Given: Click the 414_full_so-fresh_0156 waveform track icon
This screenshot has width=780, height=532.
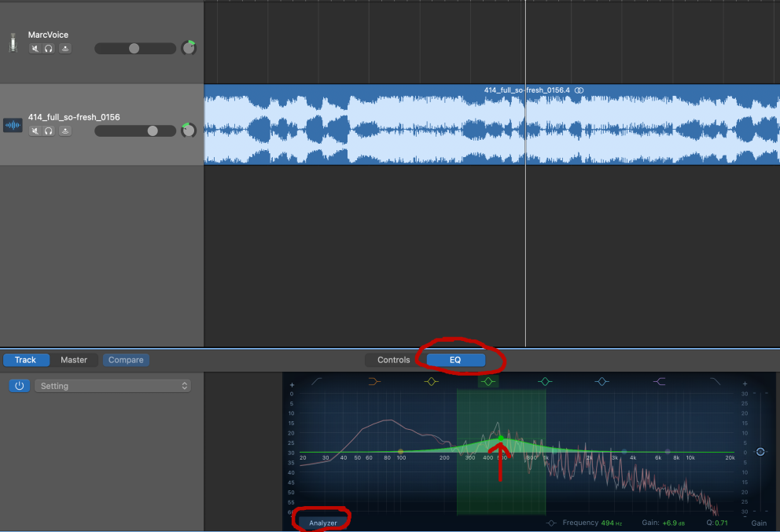Looking at the screenshot, I should point(13,125).
